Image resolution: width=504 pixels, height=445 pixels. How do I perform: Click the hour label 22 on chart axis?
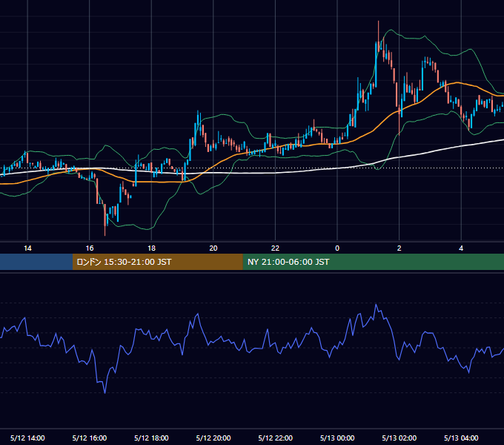(276, 248)
